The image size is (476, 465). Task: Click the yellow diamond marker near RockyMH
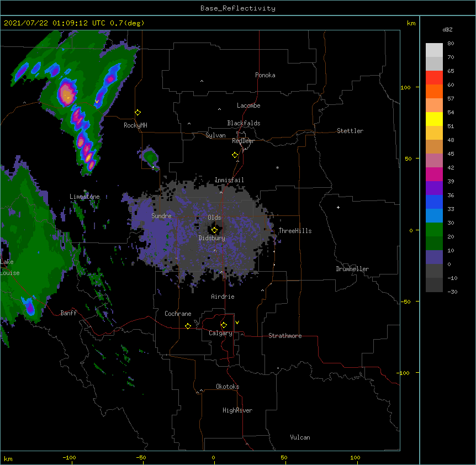tap(138, 113)
